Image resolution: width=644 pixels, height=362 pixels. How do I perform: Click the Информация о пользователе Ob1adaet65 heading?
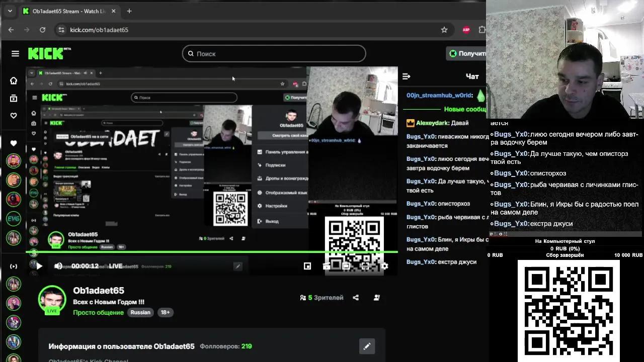pyautogui.click(x=121, y=346)
